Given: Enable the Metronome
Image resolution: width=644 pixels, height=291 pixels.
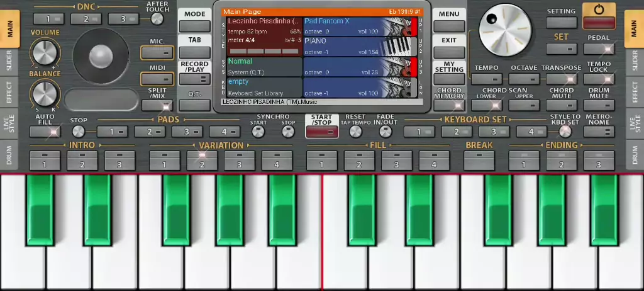Looking at the screenshot, I should (x=599, y=132).
